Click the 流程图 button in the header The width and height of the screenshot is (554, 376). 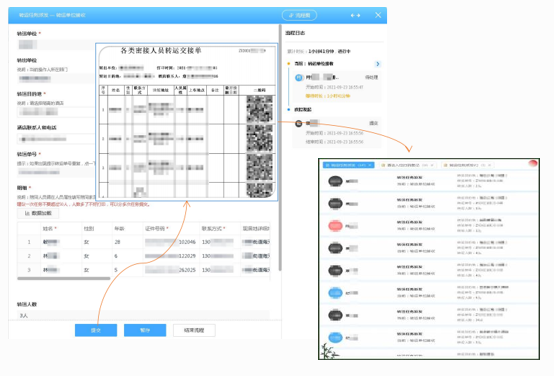click(x=299, y=15)
